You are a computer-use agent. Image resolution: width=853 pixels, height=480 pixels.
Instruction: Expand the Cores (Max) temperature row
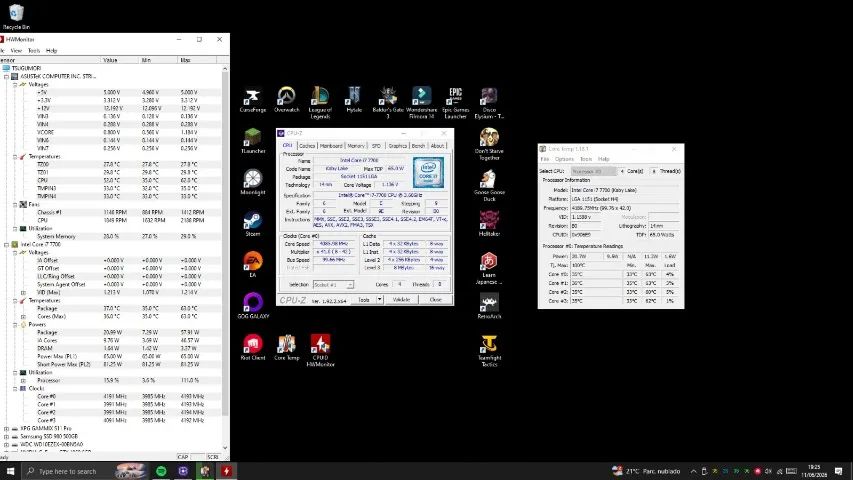[23, 317]
